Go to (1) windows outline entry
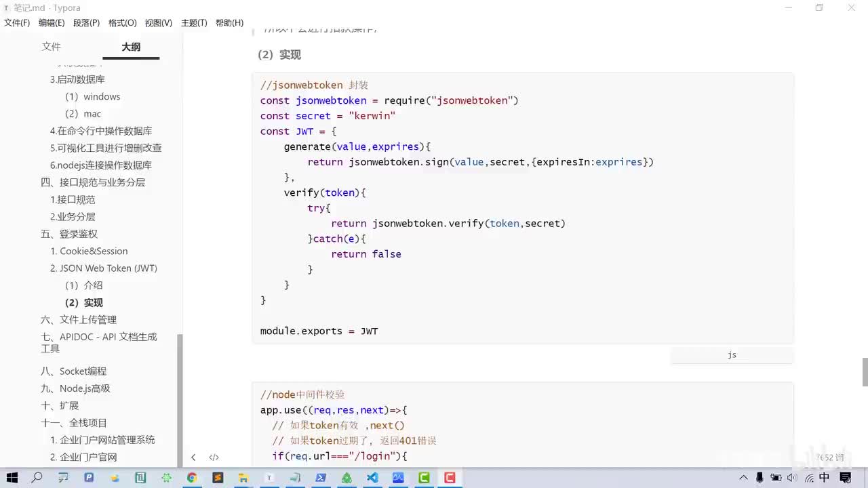868x488 pixels. tap(92, 97)
